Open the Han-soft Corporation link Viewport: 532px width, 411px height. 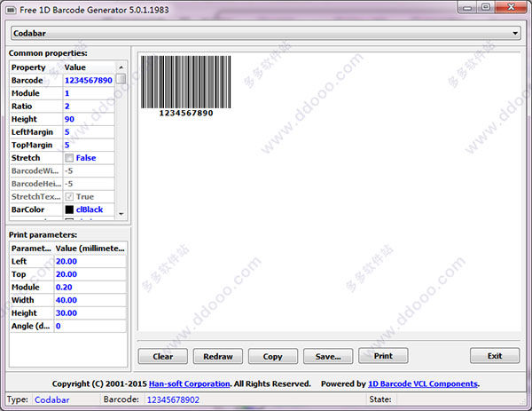click(x=190, y=383)
